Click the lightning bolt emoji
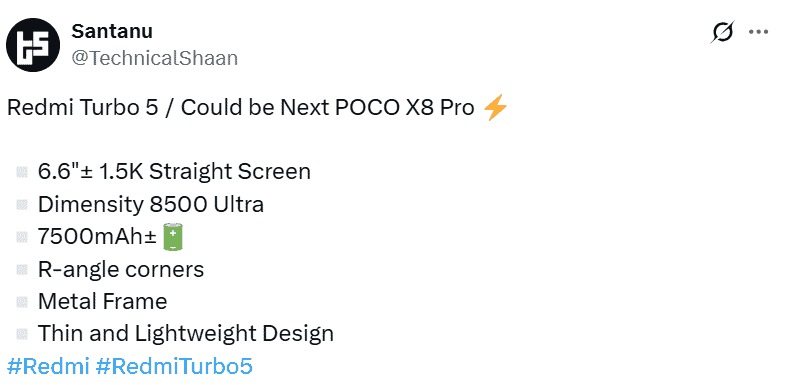Viewport: 786px width, 385px height. 495,108
